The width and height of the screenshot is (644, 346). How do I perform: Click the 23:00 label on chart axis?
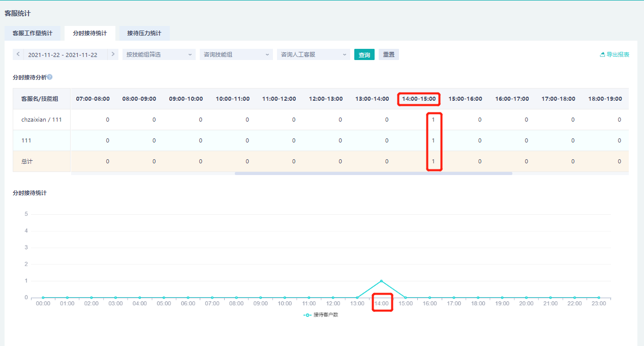point(599,303)
